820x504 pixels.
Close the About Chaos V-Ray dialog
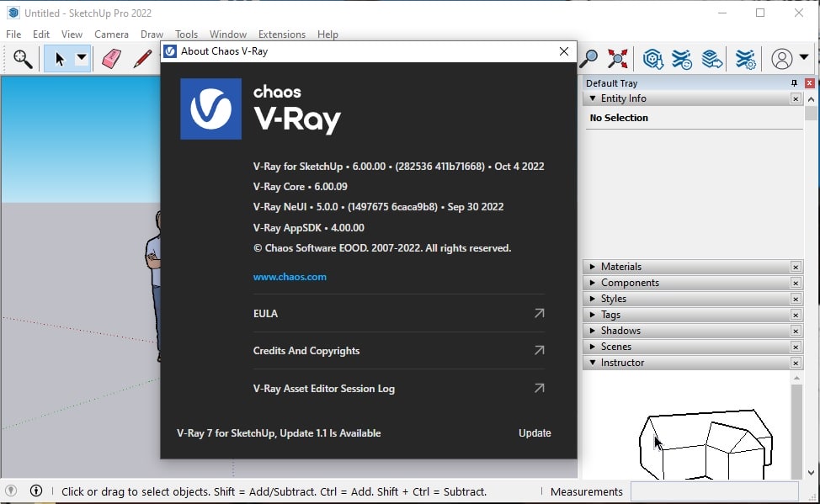click(564, 51)
